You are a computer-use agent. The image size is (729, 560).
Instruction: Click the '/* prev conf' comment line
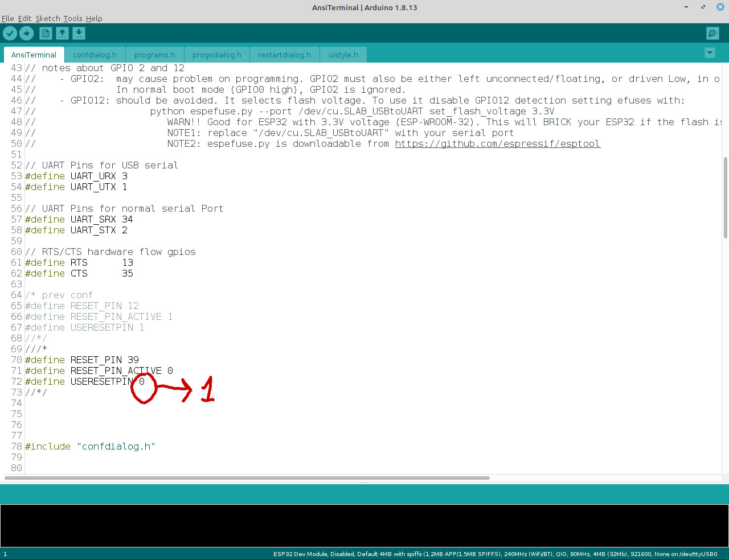coord(59,295)
